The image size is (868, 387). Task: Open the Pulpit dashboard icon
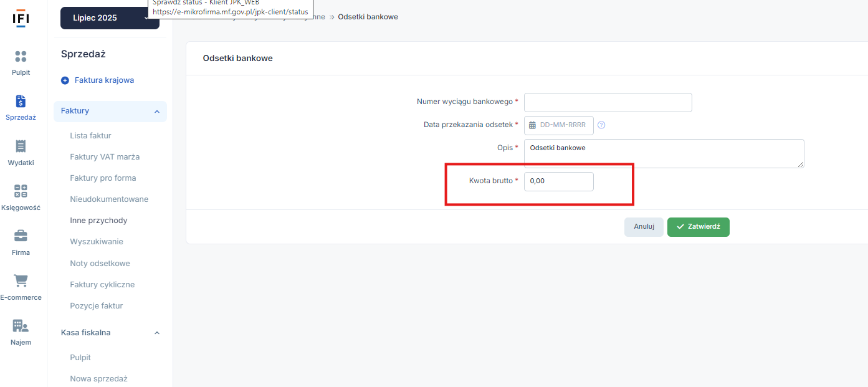coord(21,57)
